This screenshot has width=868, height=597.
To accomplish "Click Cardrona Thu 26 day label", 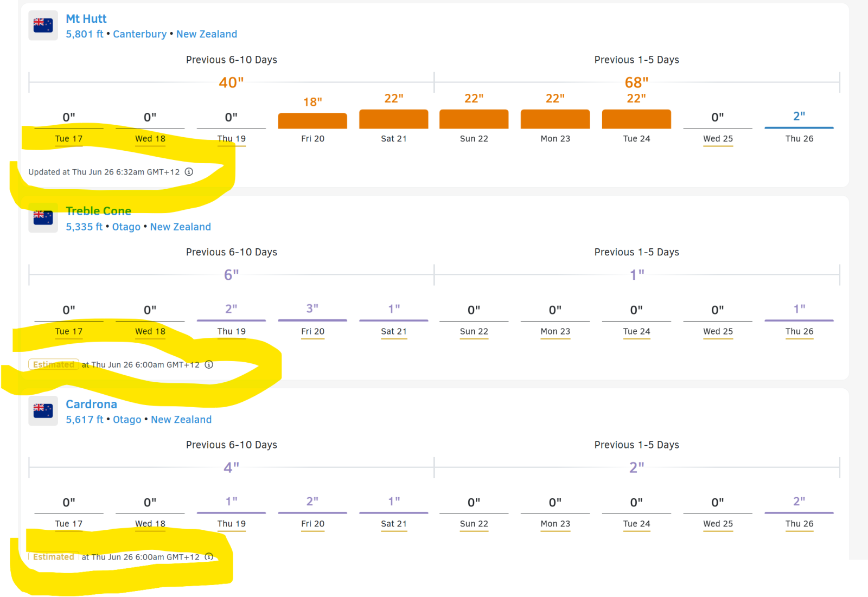I will point(799,524).
